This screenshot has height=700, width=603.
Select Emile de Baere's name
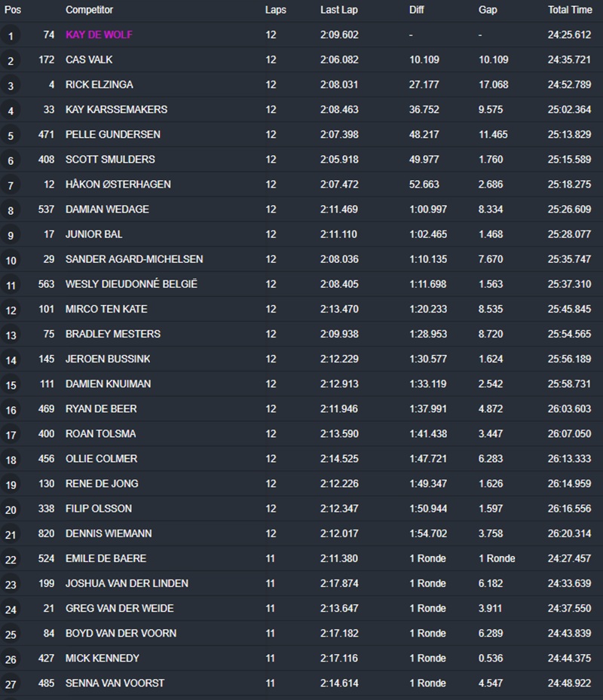pos(106,558)
